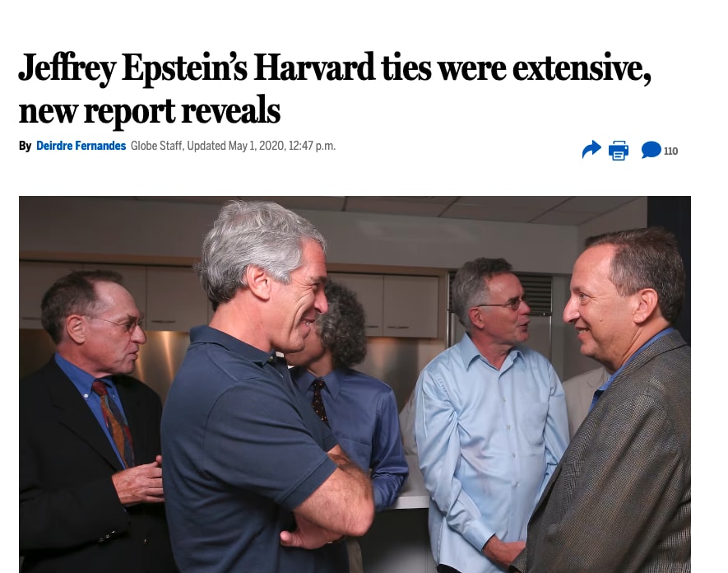Click the share arrow icon

pos(591,150)
